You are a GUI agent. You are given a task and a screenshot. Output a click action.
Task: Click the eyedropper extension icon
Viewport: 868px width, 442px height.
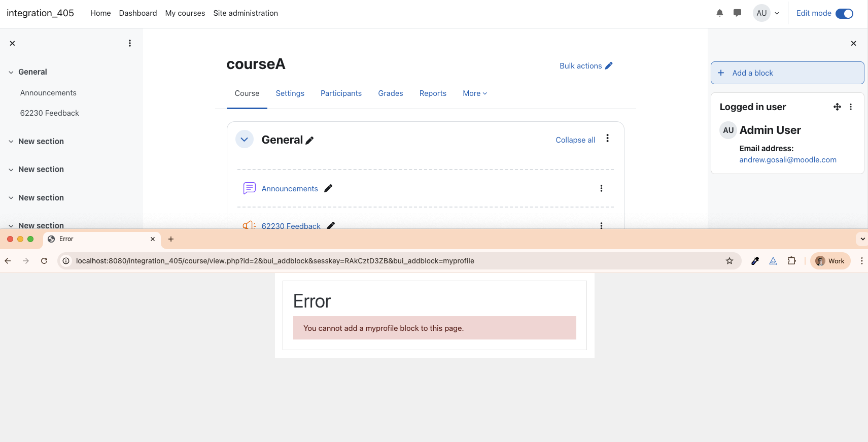755,261
